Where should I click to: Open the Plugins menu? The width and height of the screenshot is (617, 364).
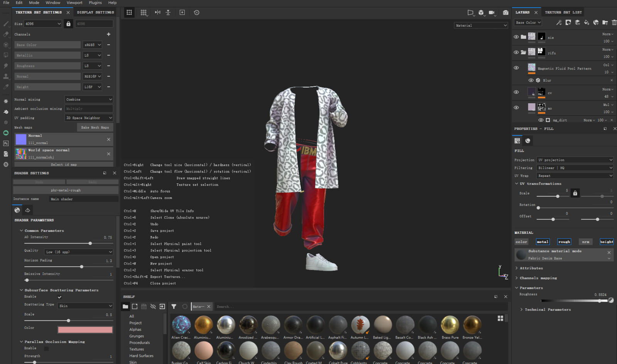click(x=95, y=3)
